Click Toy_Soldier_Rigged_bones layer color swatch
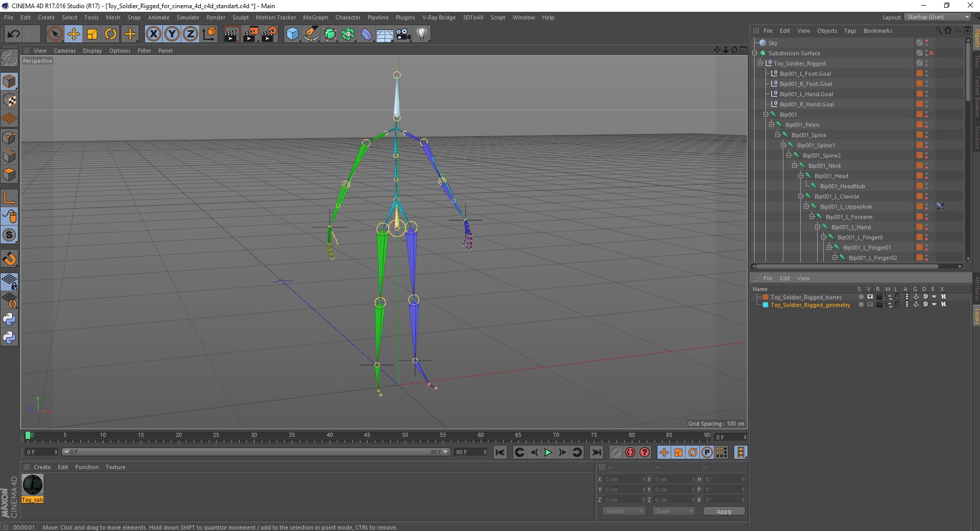Viewport: 980px width, 531px height. (x=765, y=297)
